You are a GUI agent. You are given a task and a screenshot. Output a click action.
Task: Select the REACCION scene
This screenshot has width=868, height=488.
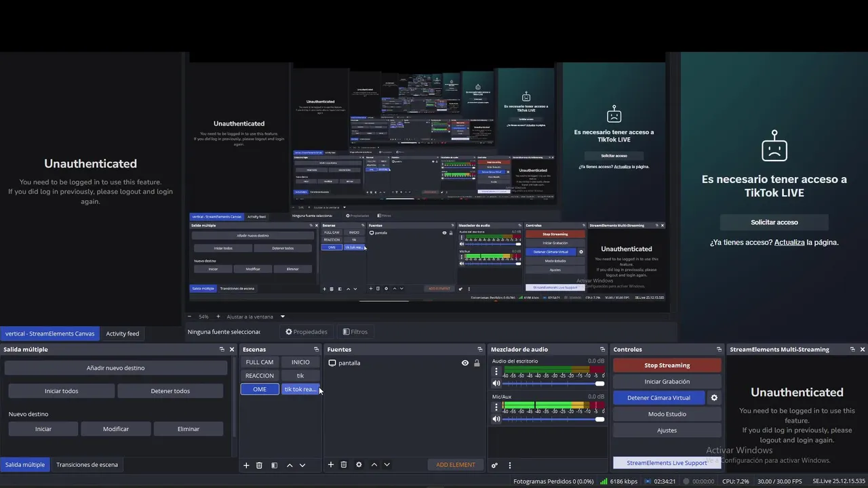[260, 375]
